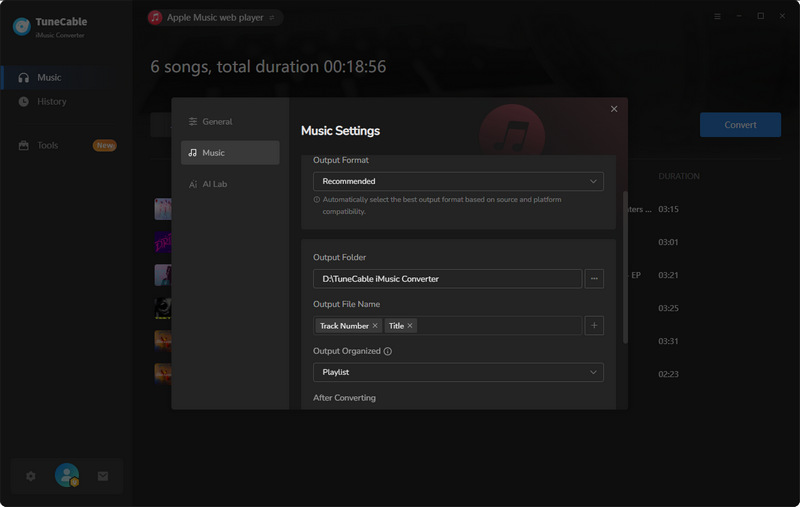The height and width of the screenshot is (507, 800).
Task: Show Output Organized info tooltip icon
Action: 388,351
